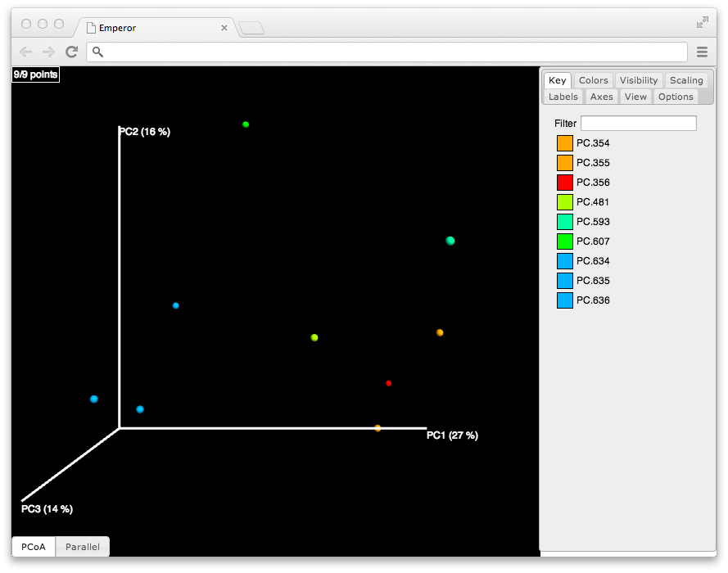
Task: Switch to the Parallel plot view
Action: click(83, 547)
